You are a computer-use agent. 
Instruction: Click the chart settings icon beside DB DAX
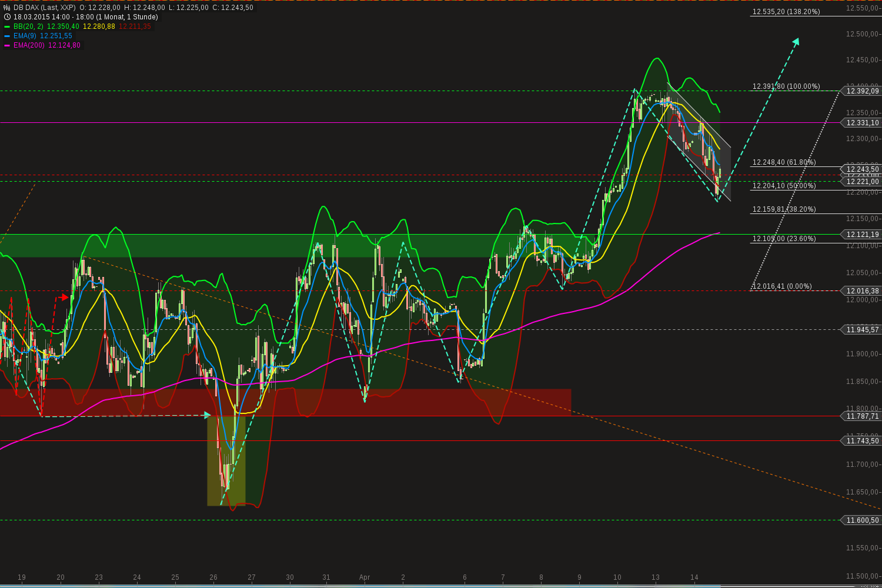7,8
